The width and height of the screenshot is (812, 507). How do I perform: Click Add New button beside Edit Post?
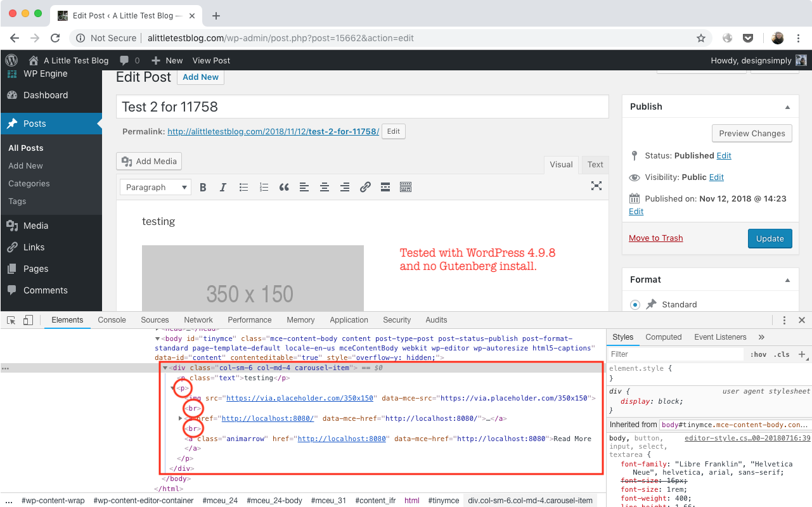click(200, 77)
